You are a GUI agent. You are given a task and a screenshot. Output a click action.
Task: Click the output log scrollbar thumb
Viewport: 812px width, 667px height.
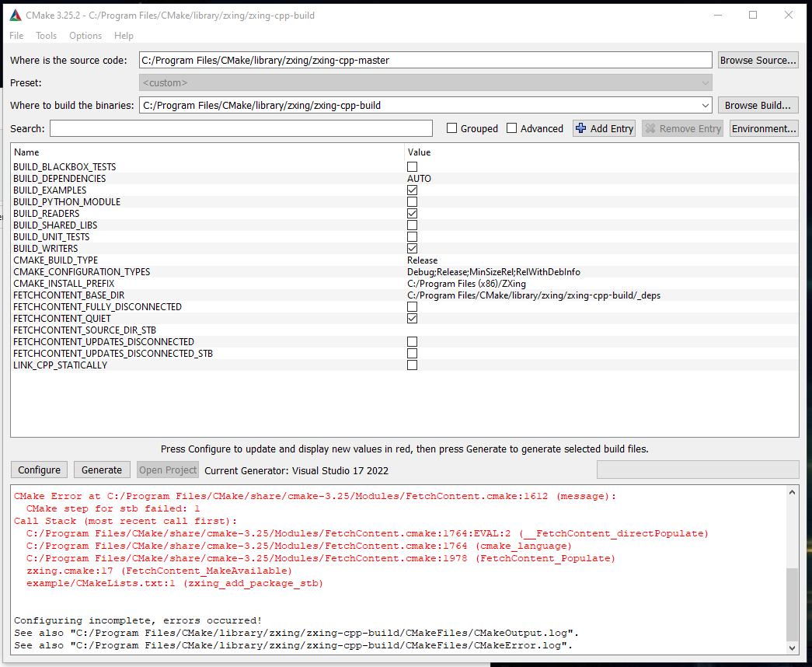coord(792,604)
